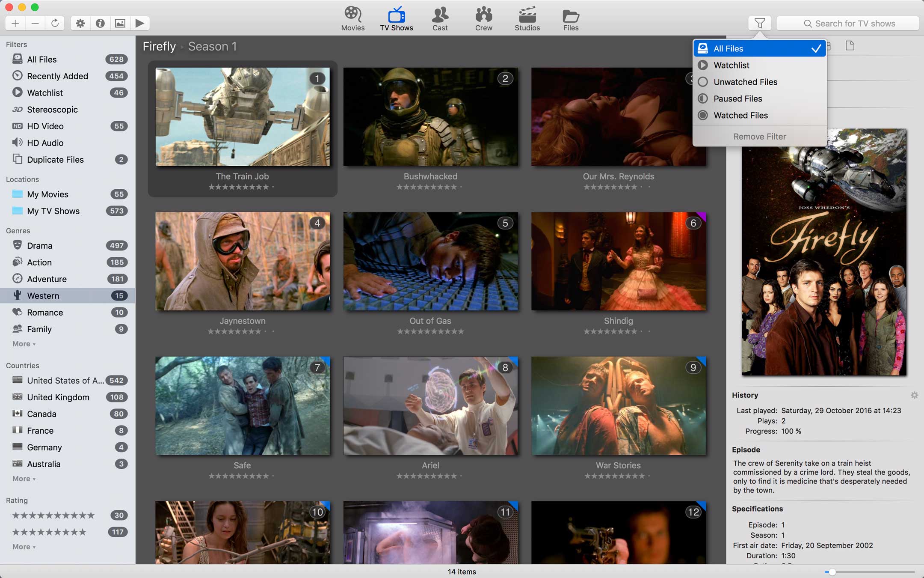This screenshot has height=578, width=924.
Task: Click star rating under War Stories
Action: tap(617, 476)
